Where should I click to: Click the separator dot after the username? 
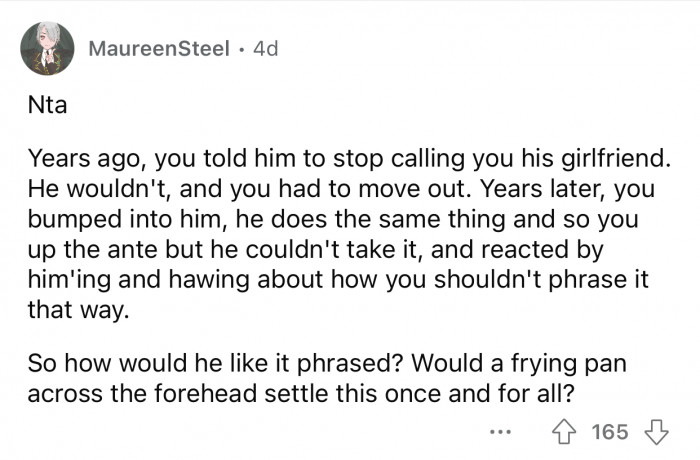(x=242, y=49)
